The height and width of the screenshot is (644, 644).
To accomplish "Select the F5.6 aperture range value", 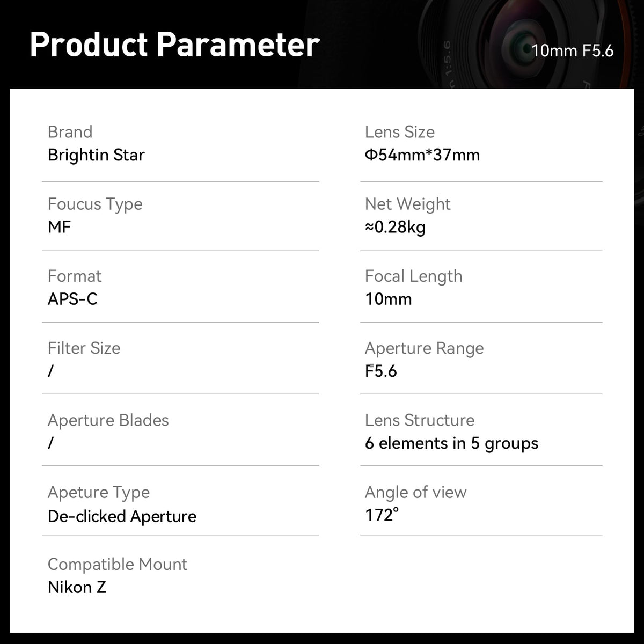I will (x=380, y=371).
